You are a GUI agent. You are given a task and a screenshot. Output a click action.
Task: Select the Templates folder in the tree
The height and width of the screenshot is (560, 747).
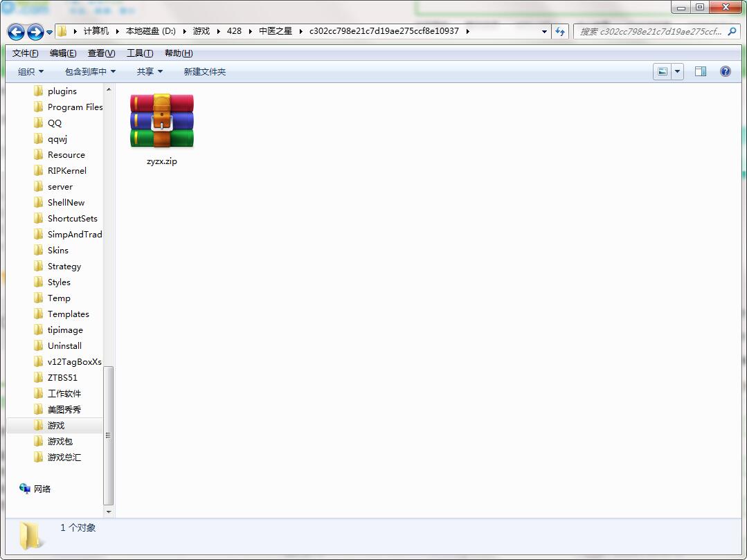click(62, 314)
